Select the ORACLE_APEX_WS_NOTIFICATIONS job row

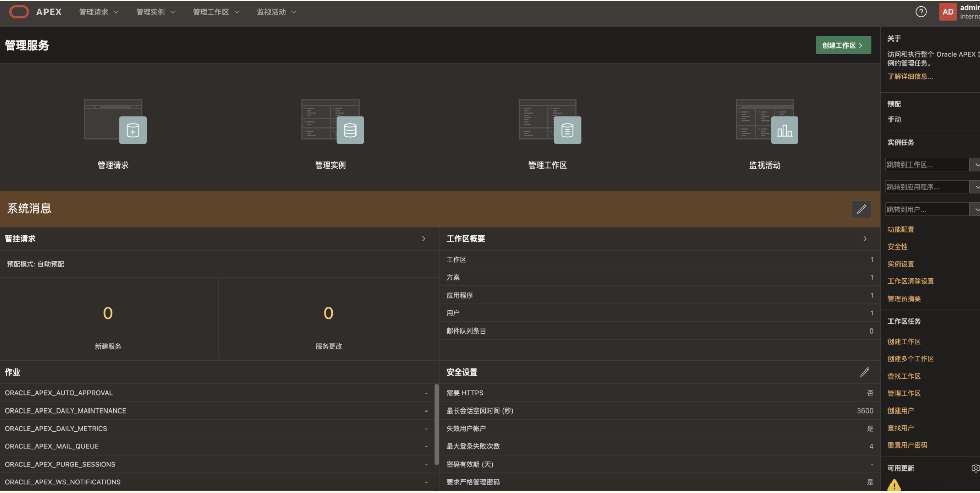point(217,482)
